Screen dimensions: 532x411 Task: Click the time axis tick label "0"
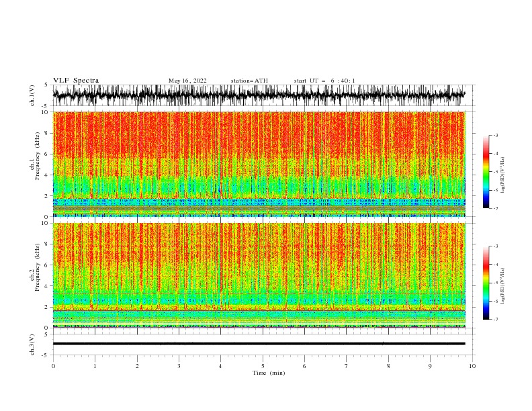[53, 366]
